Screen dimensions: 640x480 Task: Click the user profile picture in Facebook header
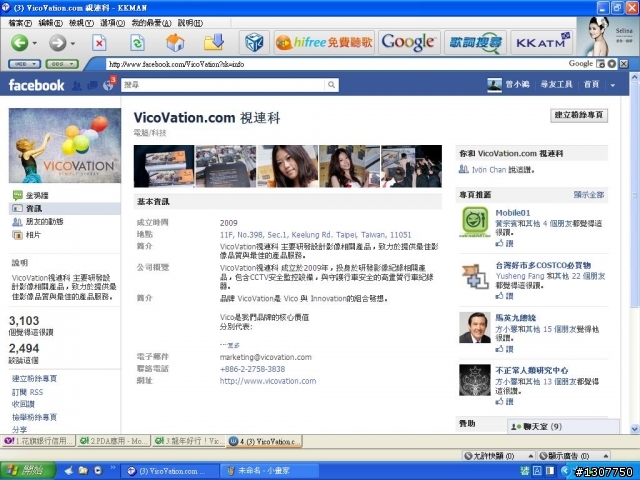coord(494,85)
